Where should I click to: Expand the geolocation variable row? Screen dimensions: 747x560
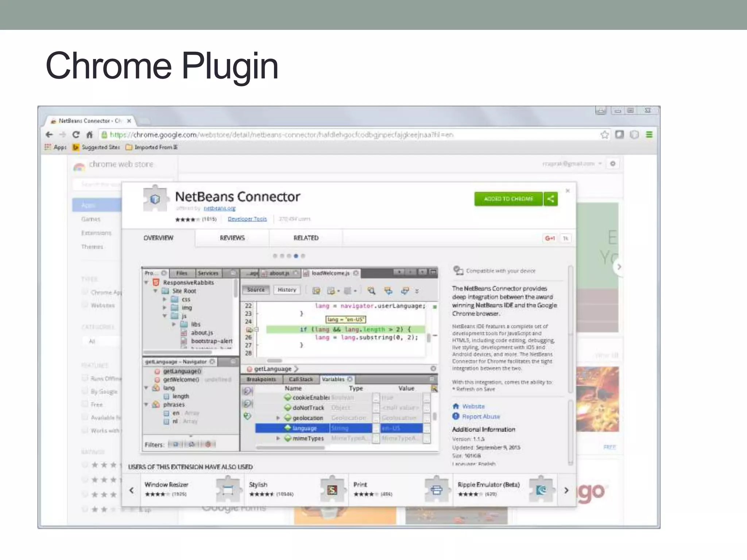(x=278, y=418)
